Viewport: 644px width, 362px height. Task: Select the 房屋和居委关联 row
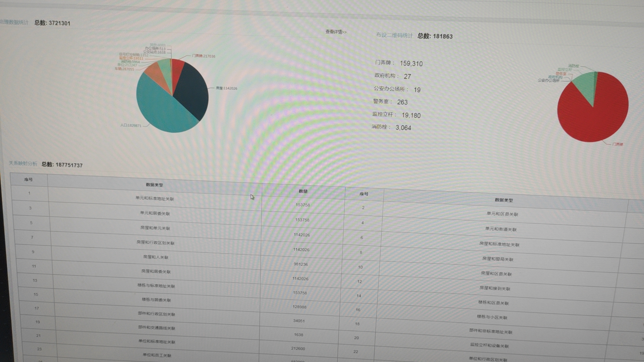(156, 271)
